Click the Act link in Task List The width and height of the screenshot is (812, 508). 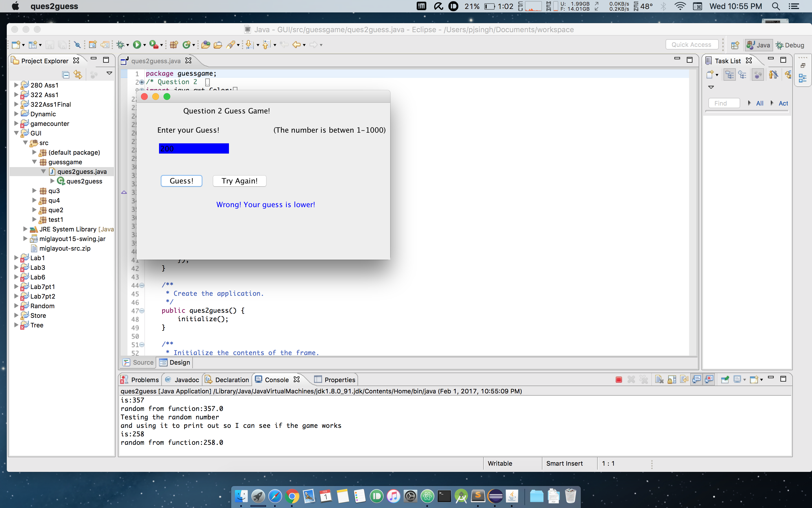(783, 104)
